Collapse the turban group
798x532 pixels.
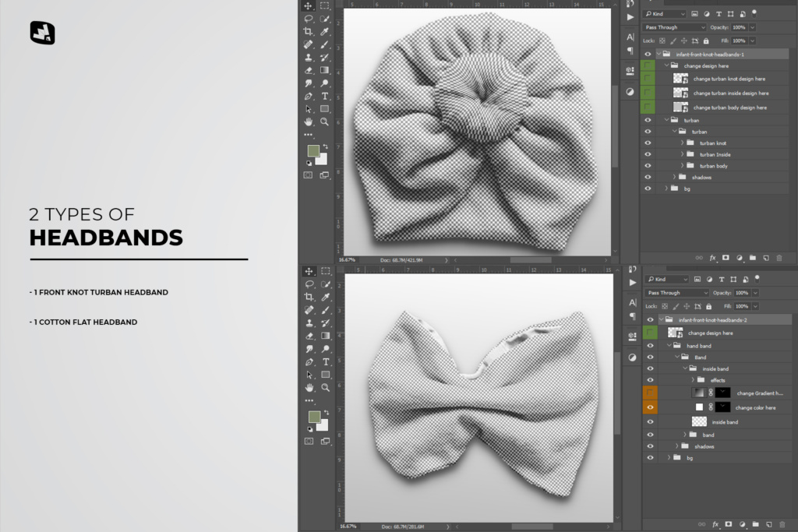pyautogui.click(x=666, y=120)
